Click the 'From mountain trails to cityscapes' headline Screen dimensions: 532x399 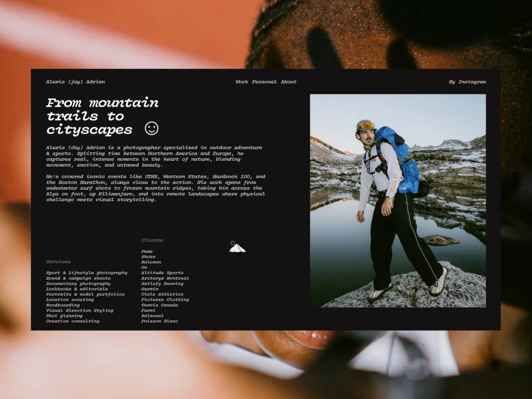102,116
